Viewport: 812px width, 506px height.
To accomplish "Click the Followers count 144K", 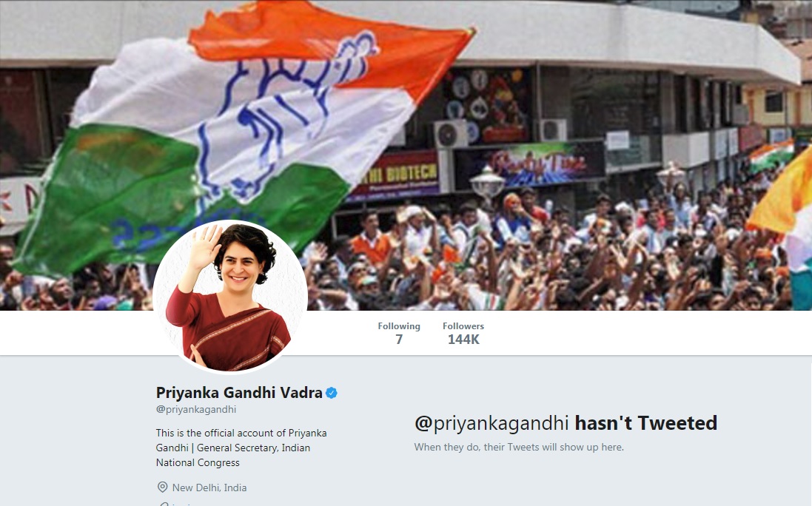I will click(463, 340).
